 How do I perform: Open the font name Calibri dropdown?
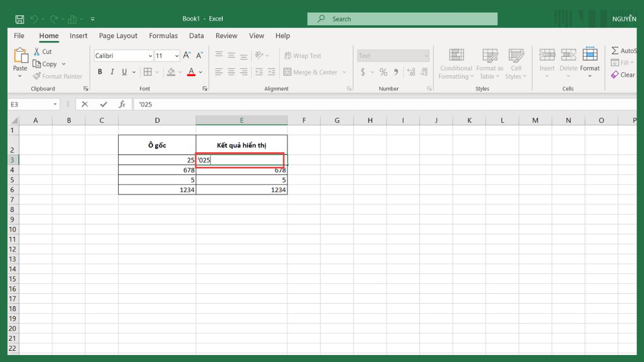point(150,56)
